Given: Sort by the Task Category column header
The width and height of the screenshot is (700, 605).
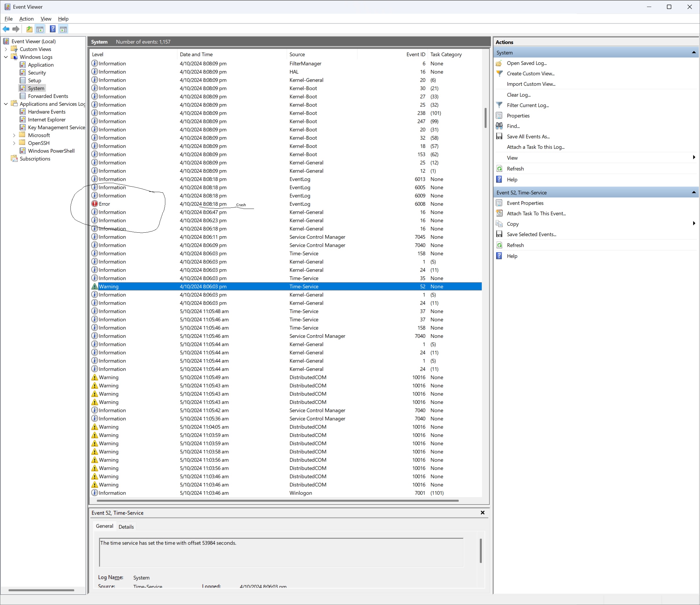Looking at the screenshot, I should point(454,54).
